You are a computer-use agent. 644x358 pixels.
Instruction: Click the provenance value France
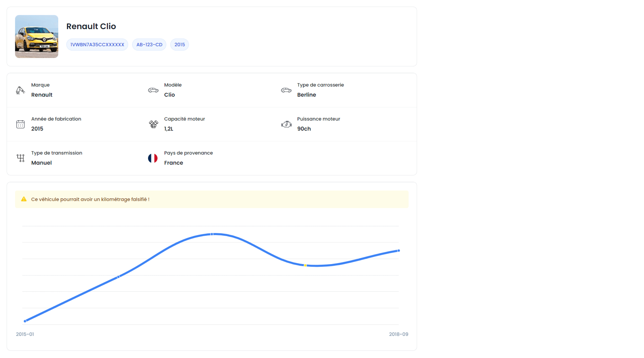click(174, 163)
